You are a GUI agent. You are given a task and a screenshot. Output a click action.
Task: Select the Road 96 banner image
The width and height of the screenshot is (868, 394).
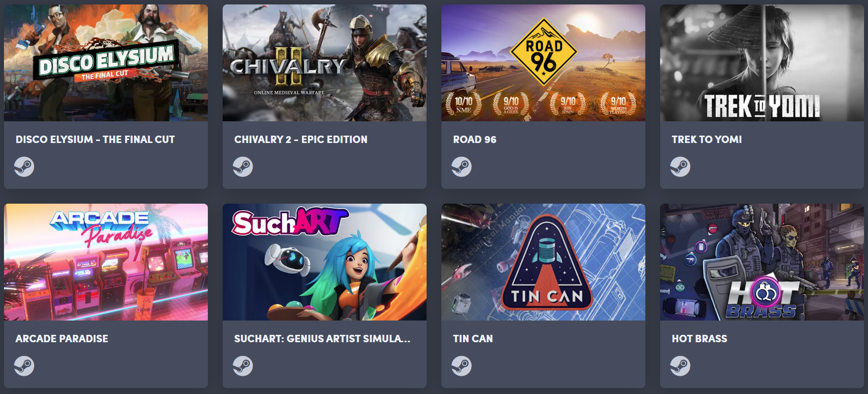tap(543, 63)
